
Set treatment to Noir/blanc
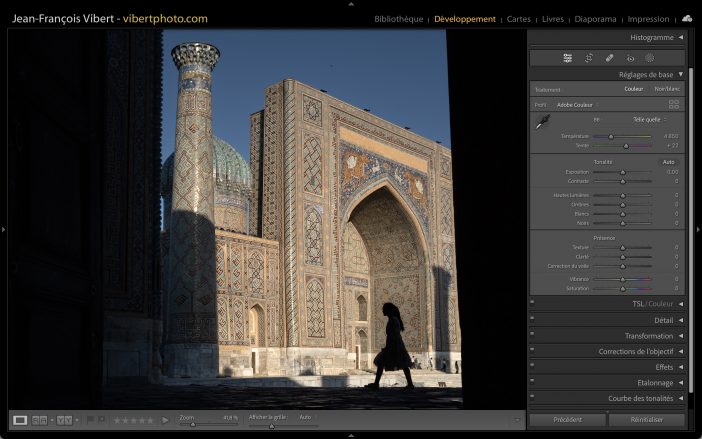pyautogui.click(x=666, y=89)
